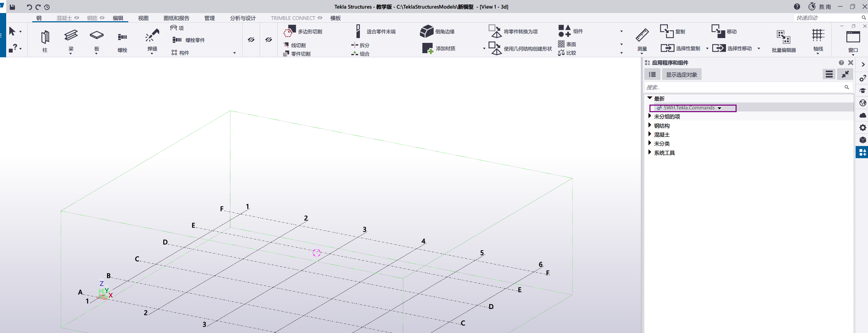Expand the 钢结构 tree group

pyautogui.click(x=649, y=126)
